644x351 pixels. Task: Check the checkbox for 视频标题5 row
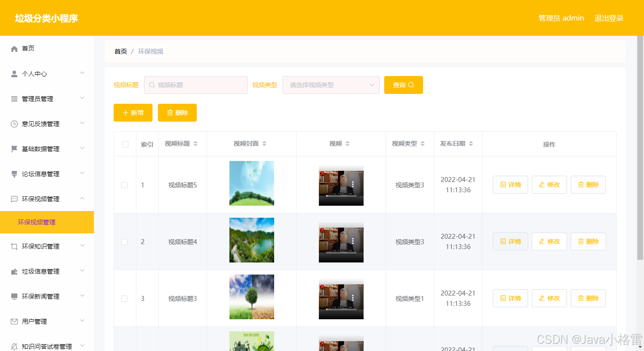(x=125, y=184)
